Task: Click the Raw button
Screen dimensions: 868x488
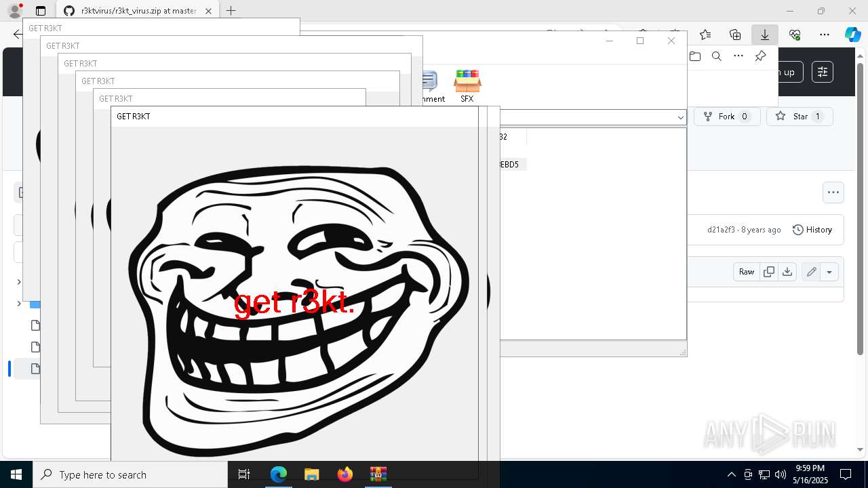Action: point(747,272)
